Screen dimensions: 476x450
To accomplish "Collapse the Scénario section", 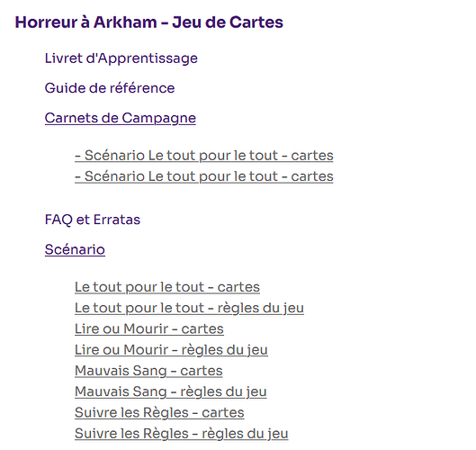I will [x=75, y=249].
